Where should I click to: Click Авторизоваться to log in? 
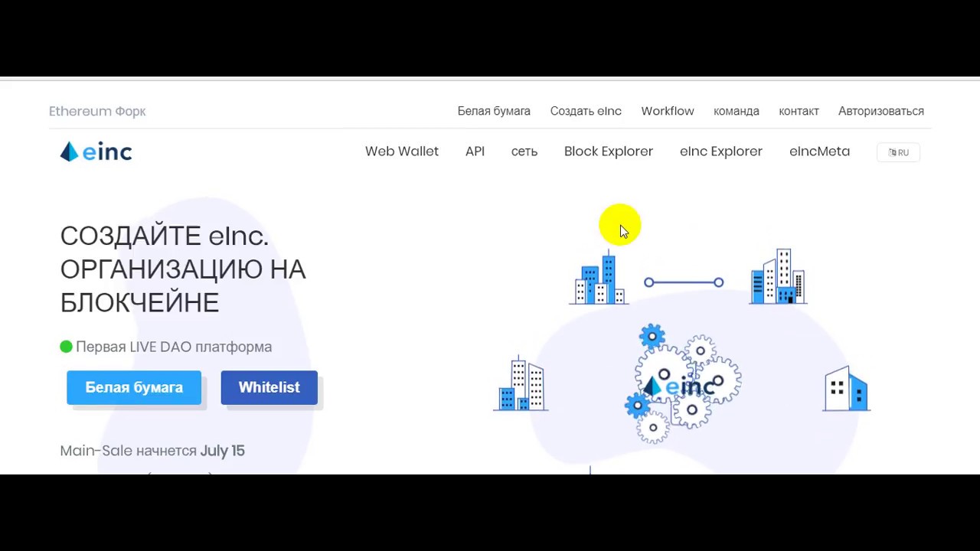click(881, 111)
